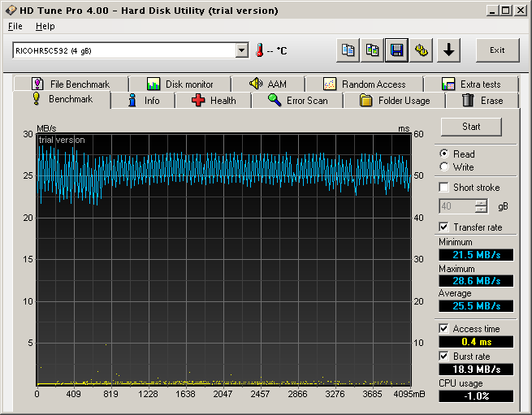The height and width of the screenshot is (415, 532).
Task: Switch to the Extra tests tab
Action: 471,84
